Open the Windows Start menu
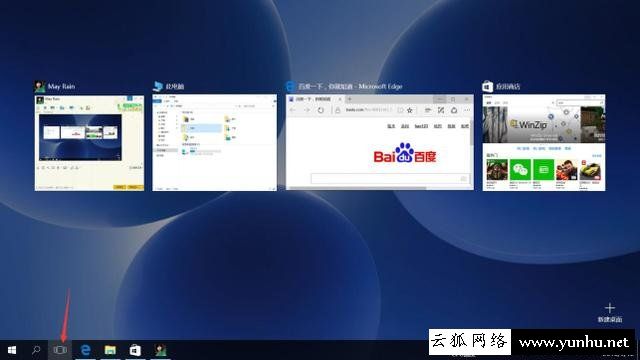The image size is (640, 360). pos(12,350)
